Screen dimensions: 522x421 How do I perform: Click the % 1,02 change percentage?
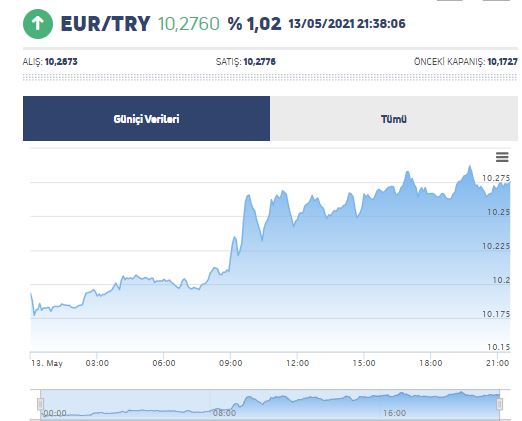255,24
